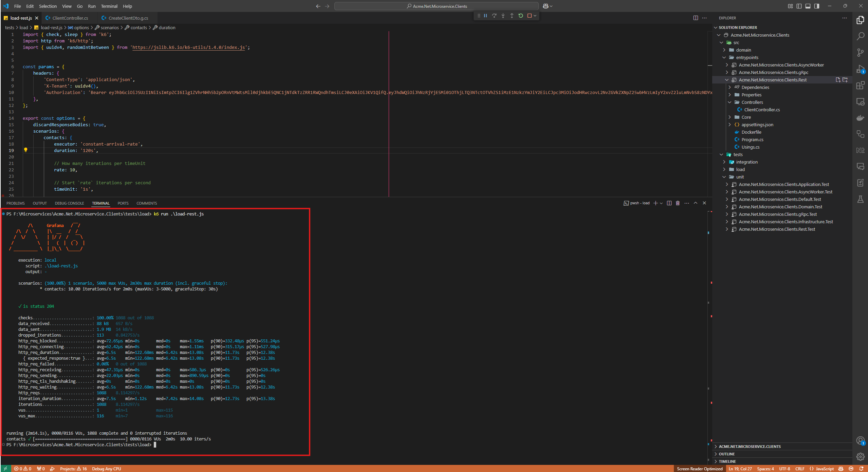Go back using the navigation arrow
Screen dimensions: 868x472
pos(318,6)
